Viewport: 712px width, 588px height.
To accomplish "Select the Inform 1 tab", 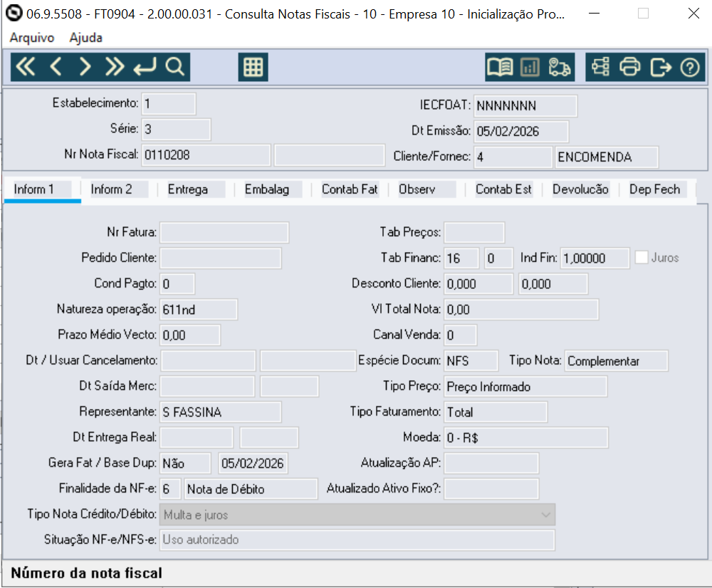I will click(42, 189).
